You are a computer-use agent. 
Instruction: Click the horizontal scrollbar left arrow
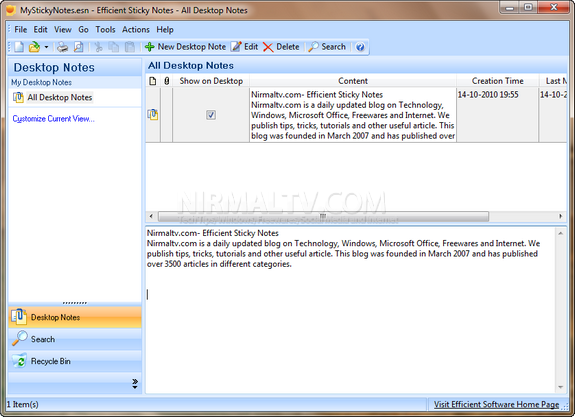coord(151,216)
